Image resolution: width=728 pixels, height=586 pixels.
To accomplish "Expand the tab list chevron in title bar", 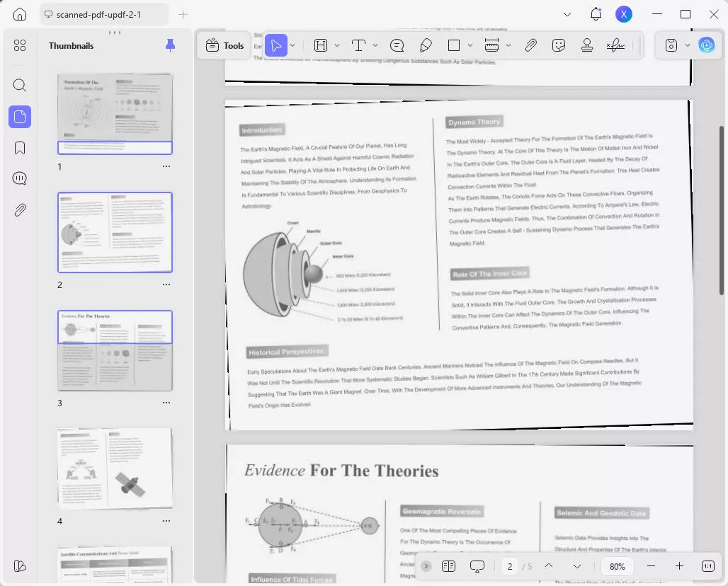I will click(x=567, y=14).
